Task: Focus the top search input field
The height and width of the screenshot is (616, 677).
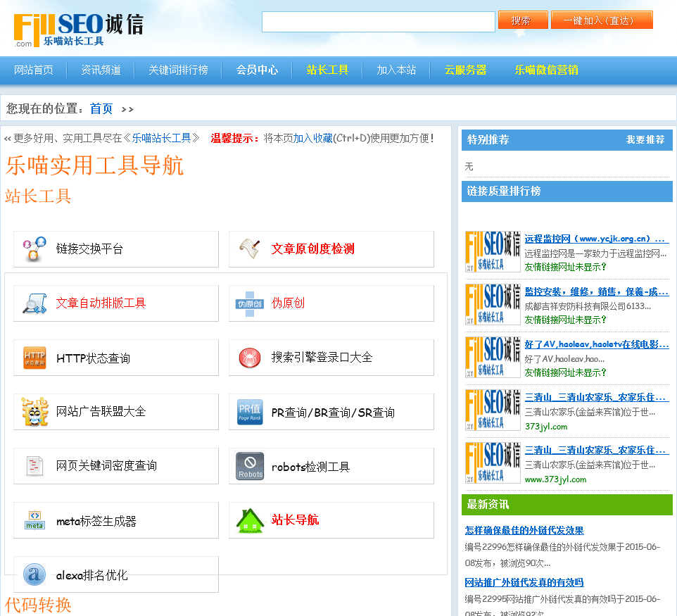Action: click(x=378, y=22)
